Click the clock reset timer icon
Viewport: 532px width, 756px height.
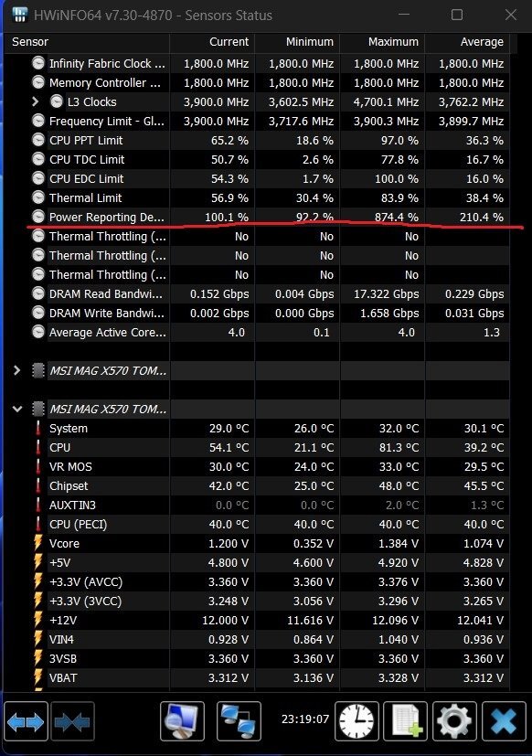coord(356,721)
